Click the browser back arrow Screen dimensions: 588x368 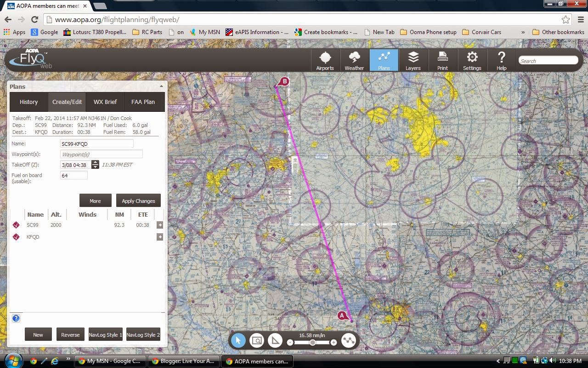click(8, 19)
